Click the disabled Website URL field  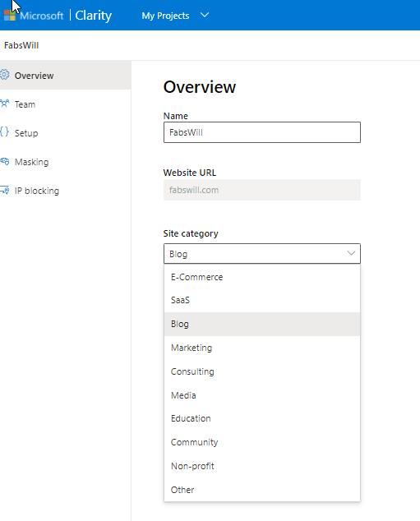(262, 190)
